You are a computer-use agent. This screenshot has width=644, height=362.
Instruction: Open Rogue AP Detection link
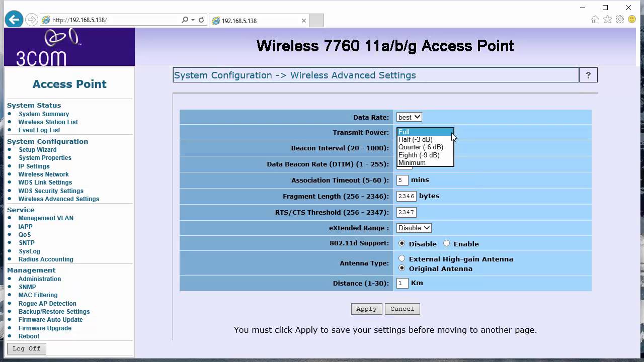(x=47, y=304)
